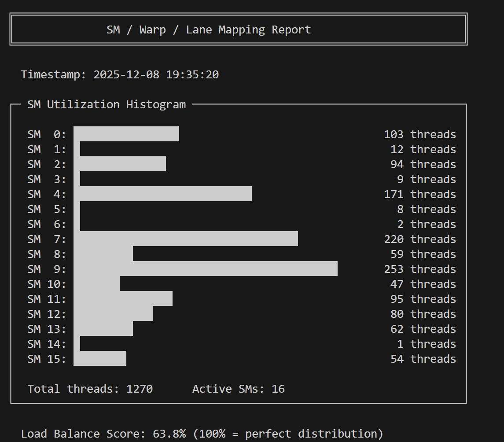Click the SM 0 utilization bar

point(126,134)
